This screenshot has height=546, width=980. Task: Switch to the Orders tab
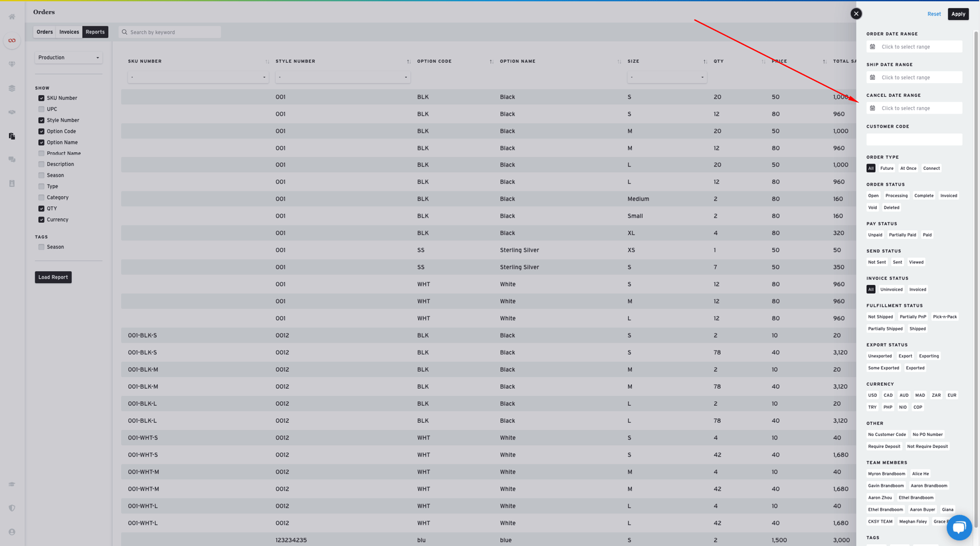point(44,32)
